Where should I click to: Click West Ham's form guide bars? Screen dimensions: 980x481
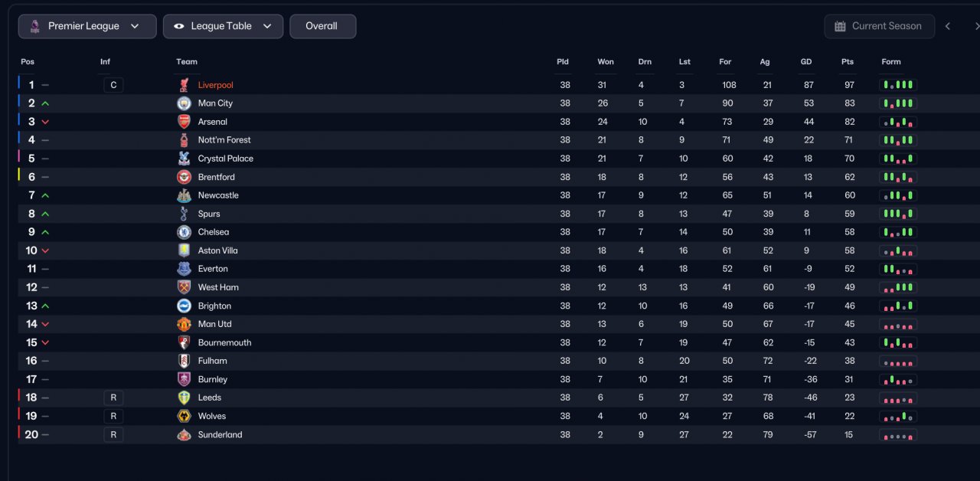click(898, 287)
